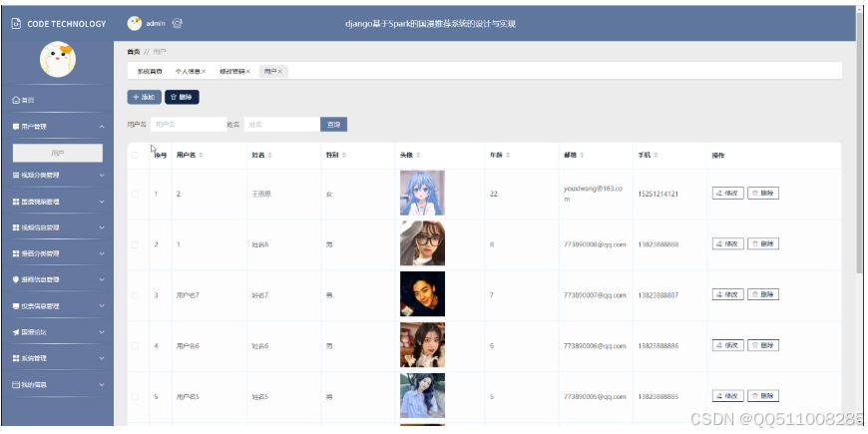Sort by 姓名 column arrows

(269, 156)
